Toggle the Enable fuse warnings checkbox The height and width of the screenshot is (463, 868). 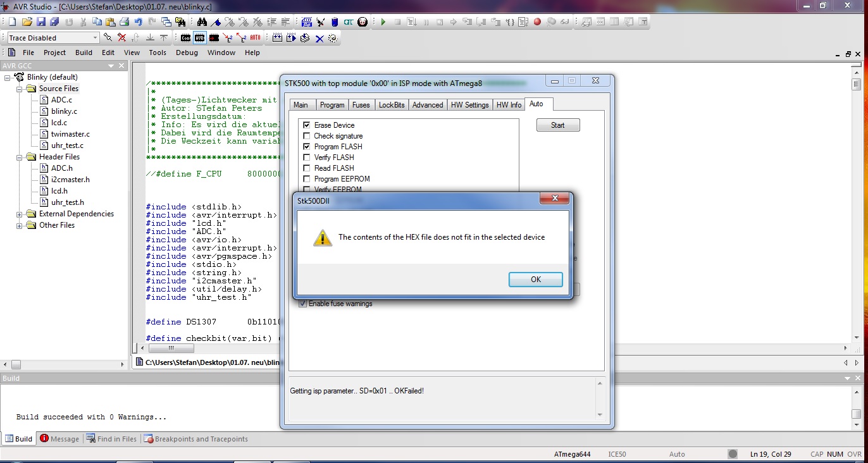tap(303, 304)
